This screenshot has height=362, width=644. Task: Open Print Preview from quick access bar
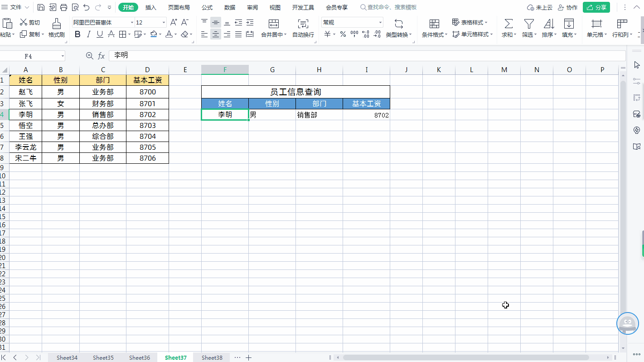(75, 7)
